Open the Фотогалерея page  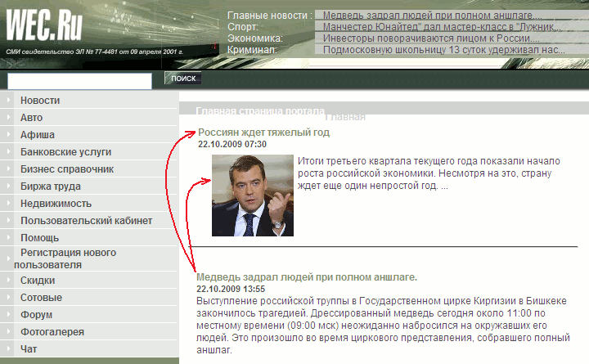click(52, 332)
